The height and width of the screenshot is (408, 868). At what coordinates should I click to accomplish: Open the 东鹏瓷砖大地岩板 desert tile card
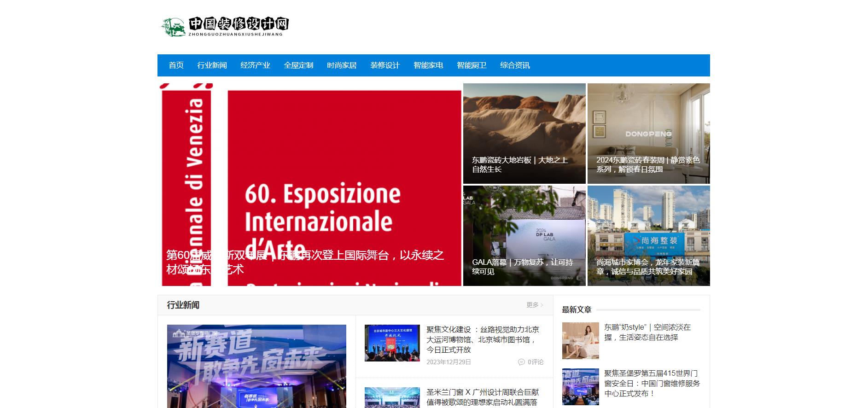pyautogui.click(x=524, y=134)
